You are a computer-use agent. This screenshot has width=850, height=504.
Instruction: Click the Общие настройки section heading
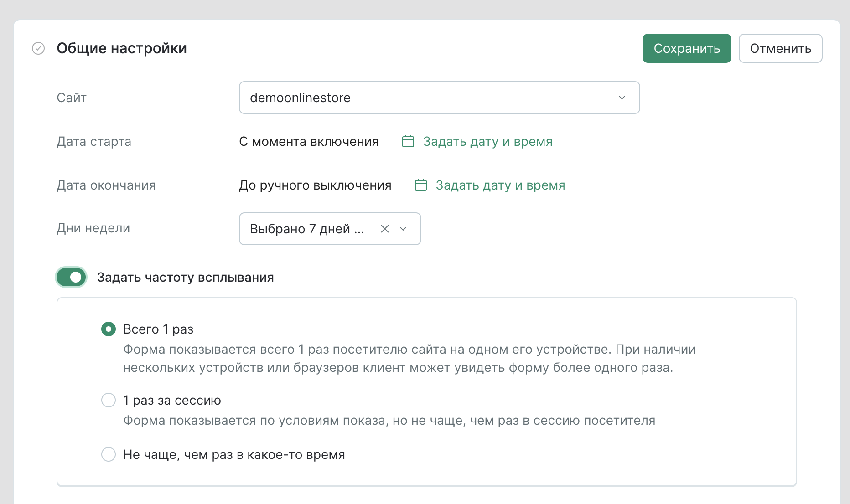(122, 48)
